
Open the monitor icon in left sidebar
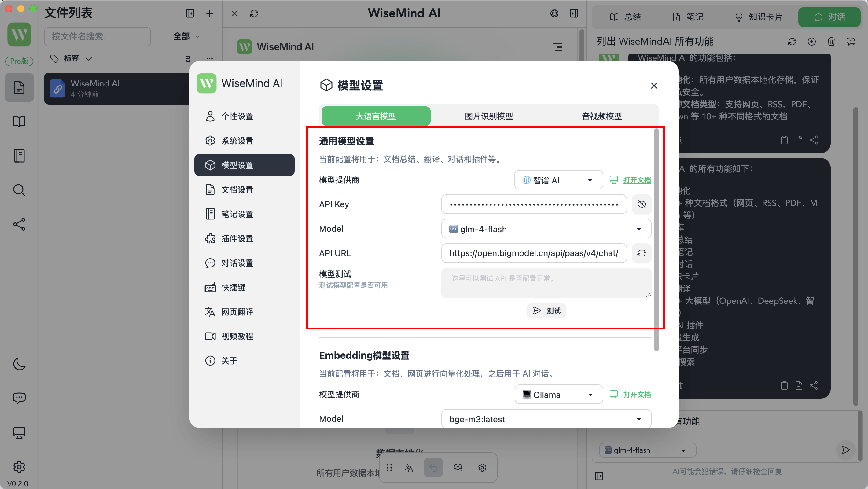[19, 433]
